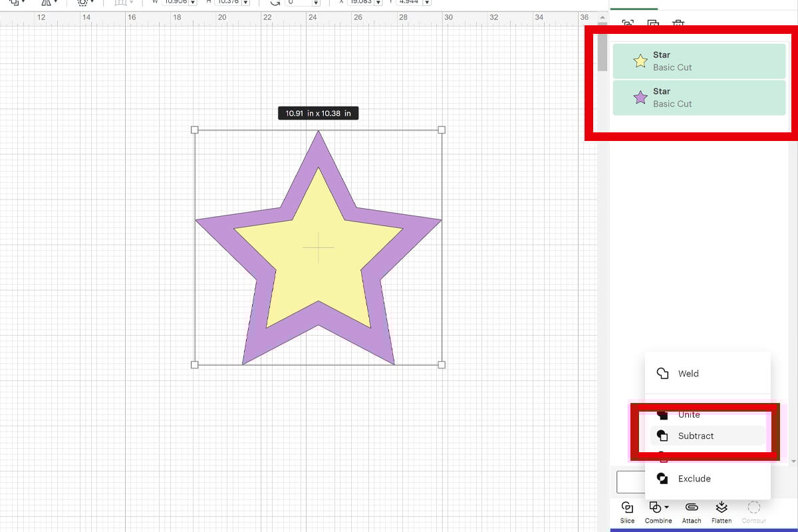Click the Group icon above the layers panel
Image resolution: width=798 pixels, height=532 pixels.
628,23
